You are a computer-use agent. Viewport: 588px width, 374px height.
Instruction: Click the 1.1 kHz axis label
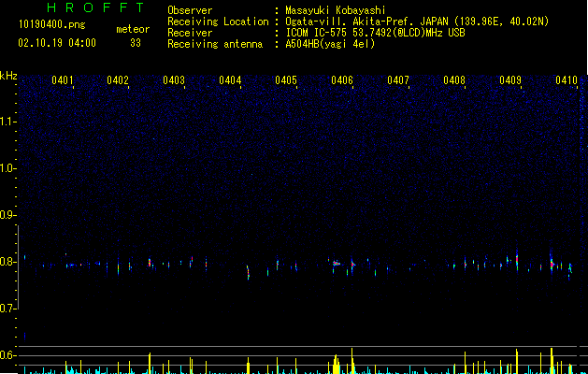coord(7,122)
